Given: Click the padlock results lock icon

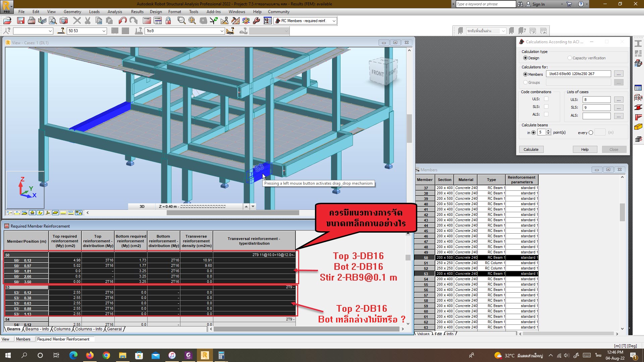Looking at the screenshot, I should [x=168, y=21].
